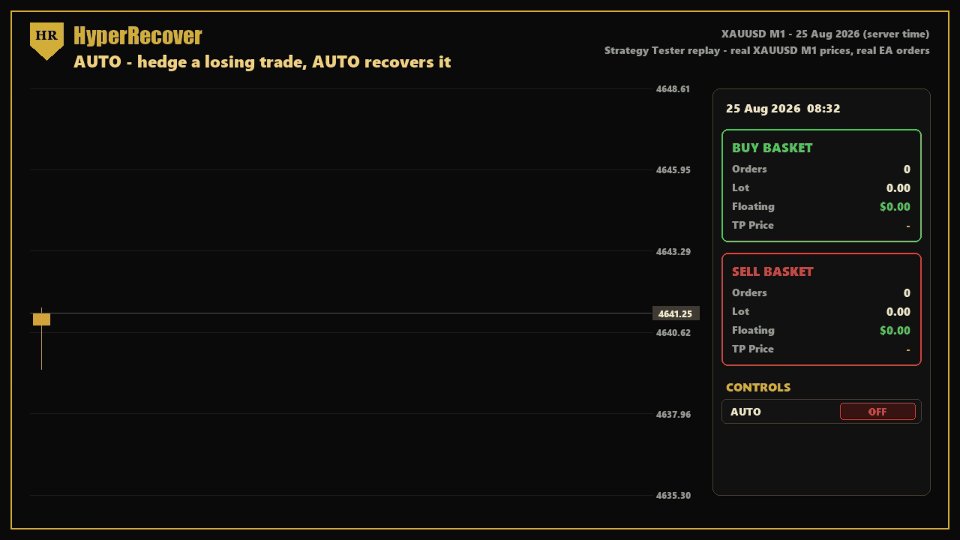
Task: Click the 'Strategy Tester replay' description line
Action: (767, 50)
